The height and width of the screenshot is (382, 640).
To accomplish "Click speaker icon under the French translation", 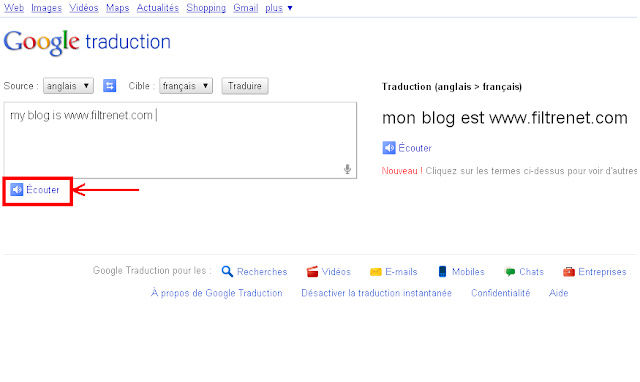I will [389, 148].
